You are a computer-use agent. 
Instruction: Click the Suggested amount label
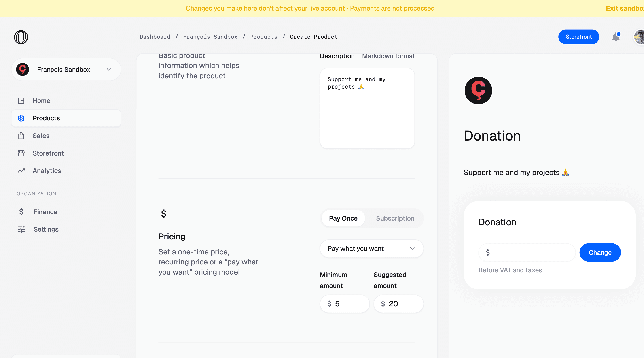[390, 280]
